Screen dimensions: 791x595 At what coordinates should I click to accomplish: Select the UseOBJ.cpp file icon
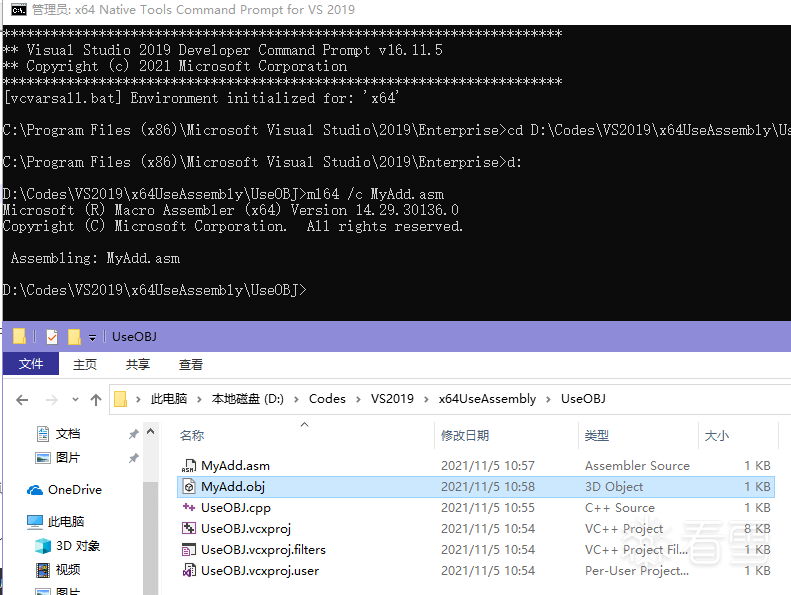pos(189,507)
